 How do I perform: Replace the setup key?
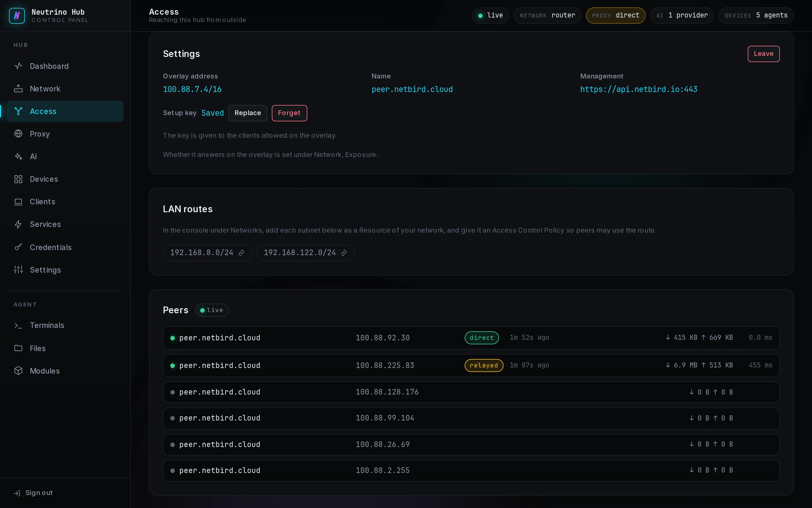pyautogui.click(x=248, y=113)
